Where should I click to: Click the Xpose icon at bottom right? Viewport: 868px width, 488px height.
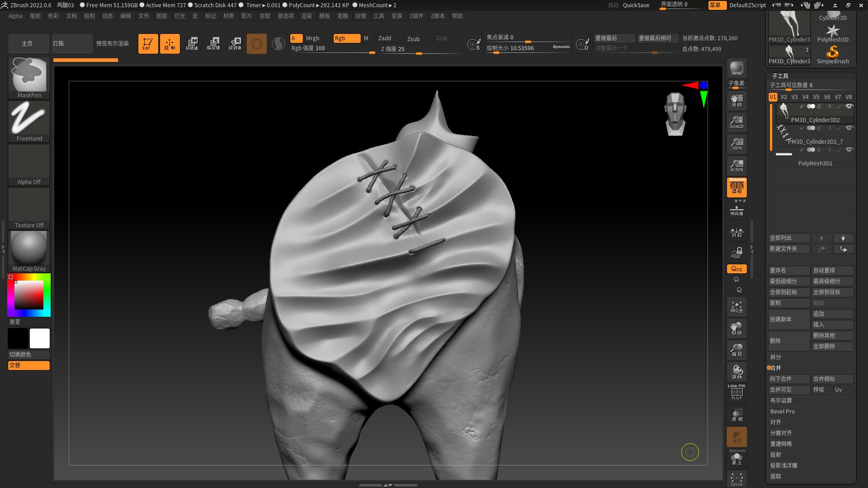[736, 479]
